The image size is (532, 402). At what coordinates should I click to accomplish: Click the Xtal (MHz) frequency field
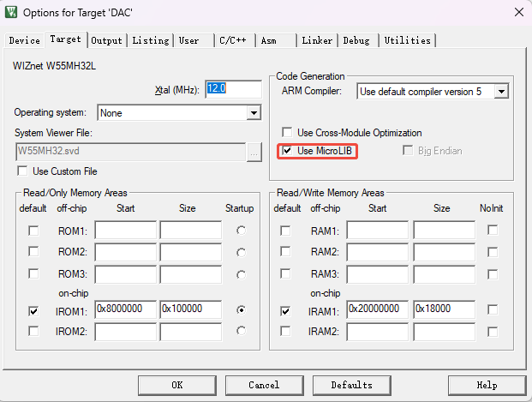(233, 90)
